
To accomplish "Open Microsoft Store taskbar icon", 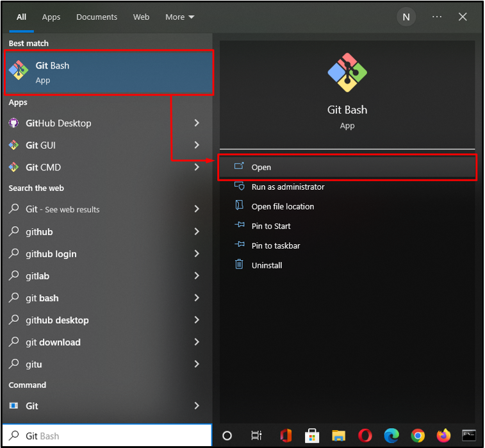I will (312, 436).
